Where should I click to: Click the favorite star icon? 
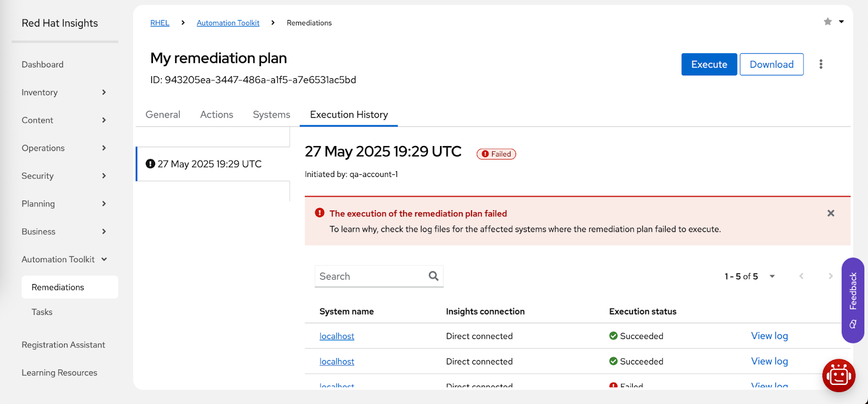coord(827,22)
